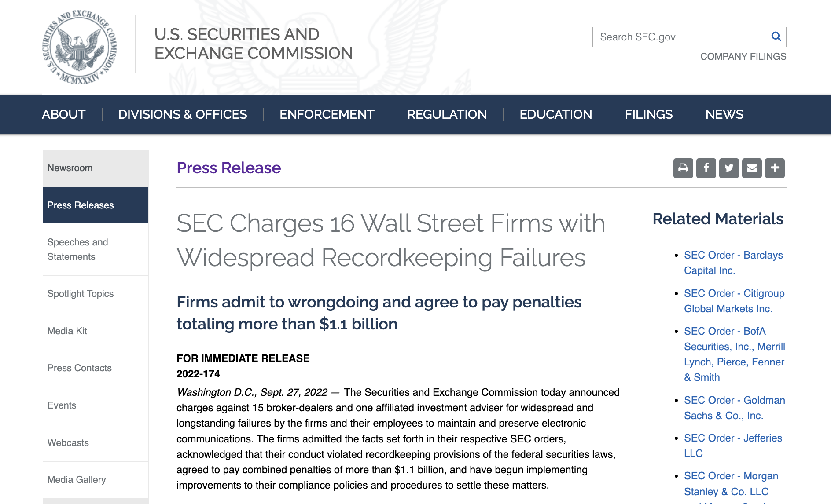
Task: Click the SEC seal logo
Action: pos(80,47)
